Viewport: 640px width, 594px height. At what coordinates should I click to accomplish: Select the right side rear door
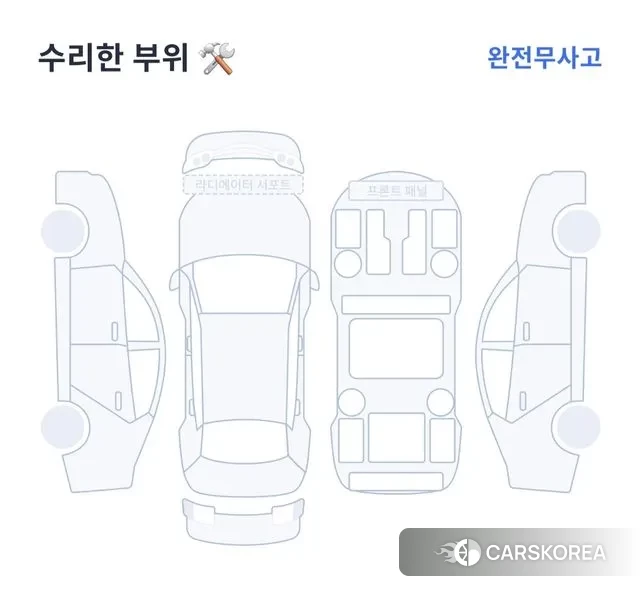[x=543, y=382]
